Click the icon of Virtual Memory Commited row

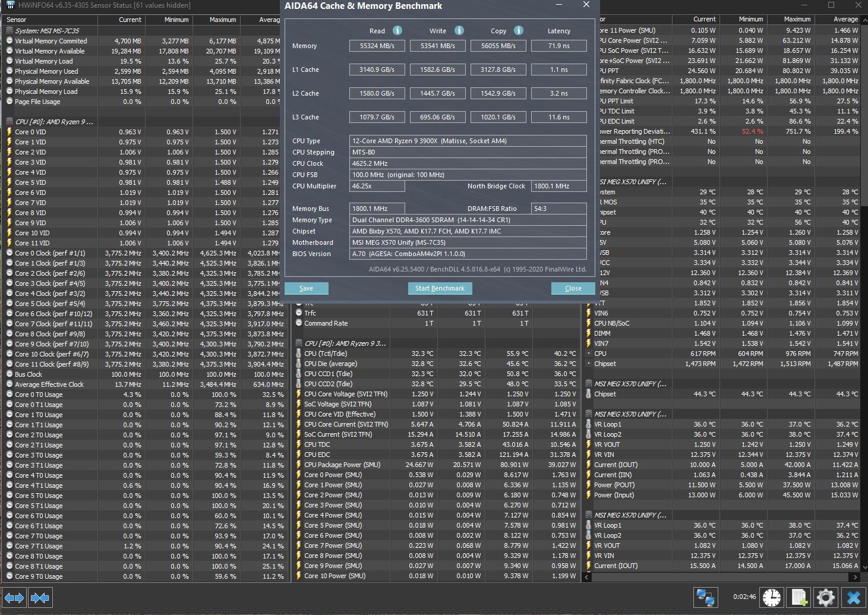click(x=10, y=41)
